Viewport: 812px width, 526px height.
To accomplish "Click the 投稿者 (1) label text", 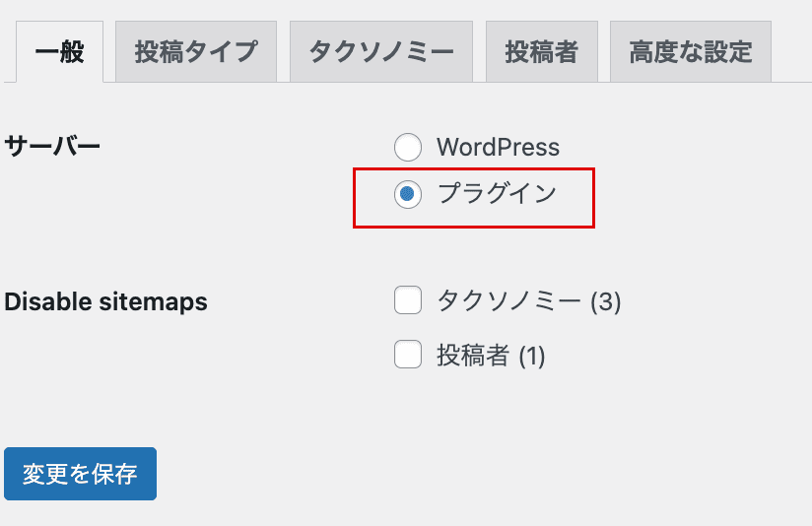I will coord(491,356).
